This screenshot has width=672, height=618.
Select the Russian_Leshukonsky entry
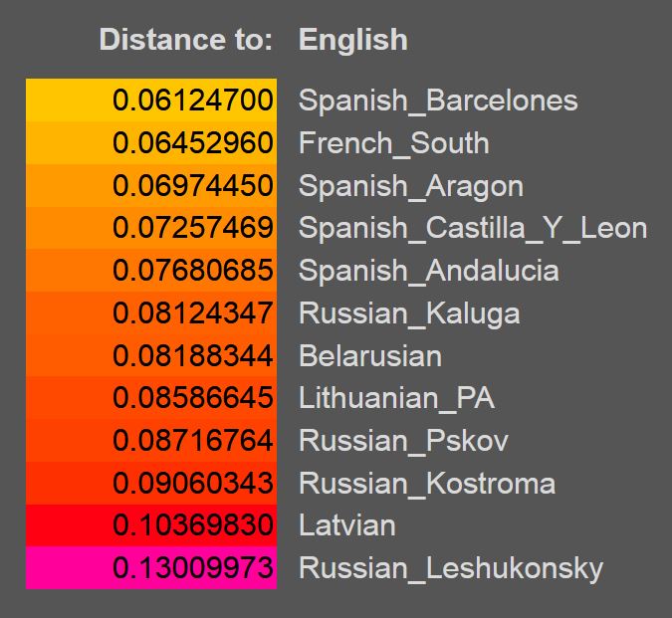pyautogui.click(x=451, y=569)
